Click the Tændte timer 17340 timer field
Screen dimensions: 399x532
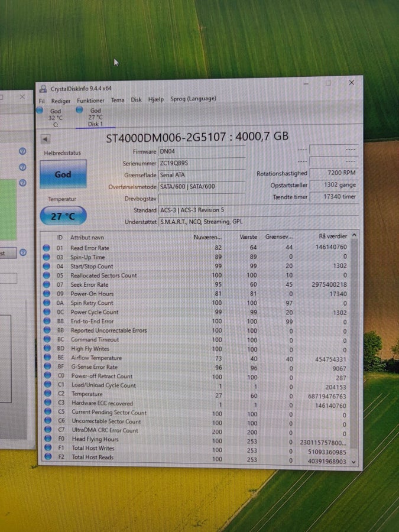tap(334, 196)
